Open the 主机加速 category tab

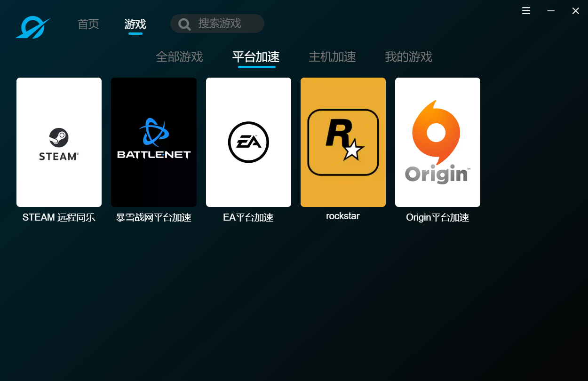pos(332,57)
